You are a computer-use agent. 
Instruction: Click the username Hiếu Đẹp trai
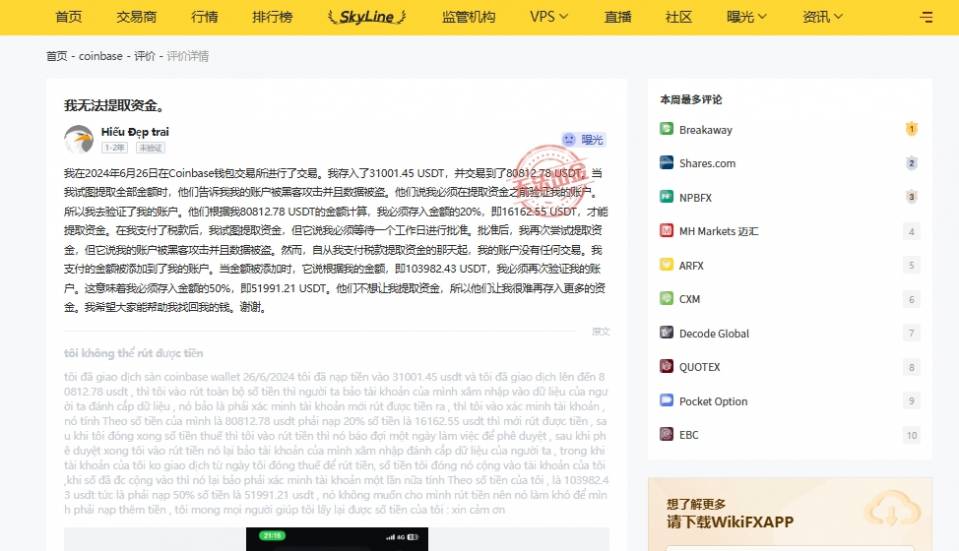[x=135, y=131]
